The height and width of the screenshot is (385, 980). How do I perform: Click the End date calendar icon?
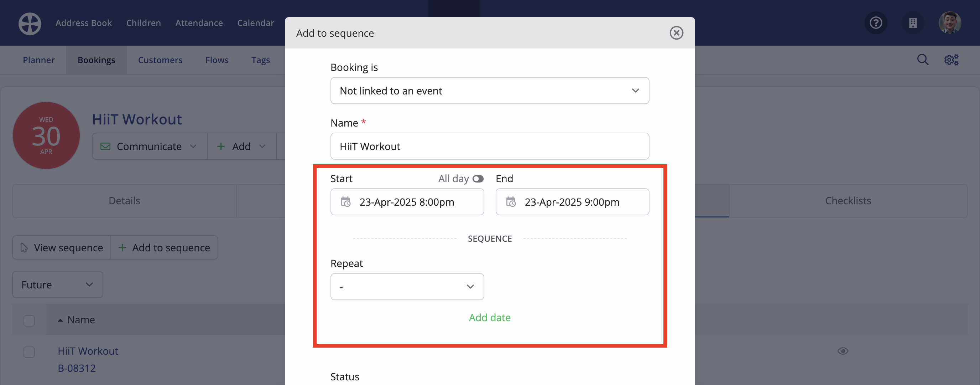point(511,202)
